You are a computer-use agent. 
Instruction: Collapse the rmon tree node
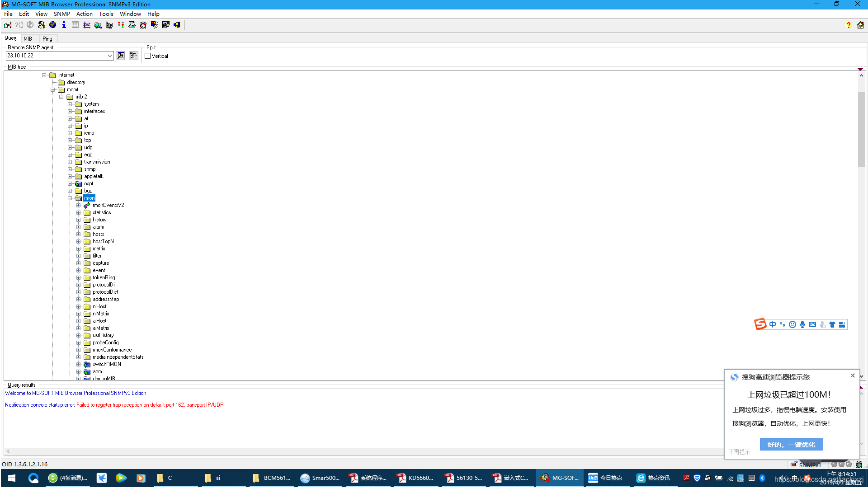coord(70,198)
